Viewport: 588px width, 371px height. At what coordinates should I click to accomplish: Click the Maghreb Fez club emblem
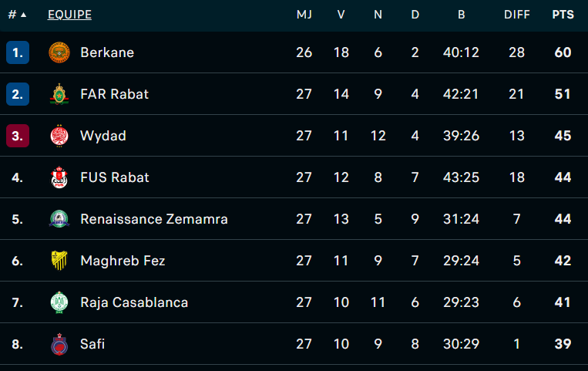pos(59,261)
